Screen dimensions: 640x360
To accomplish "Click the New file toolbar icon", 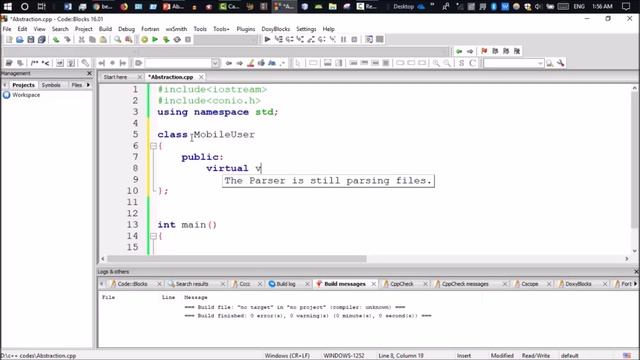I will (9, 40).
